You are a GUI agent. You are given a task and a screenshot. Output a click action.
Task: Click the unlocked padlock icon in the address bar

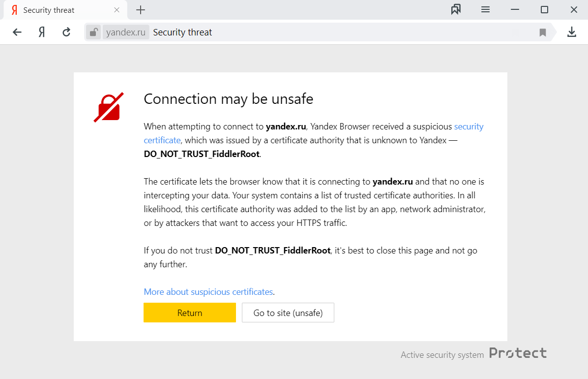point(93,32)
